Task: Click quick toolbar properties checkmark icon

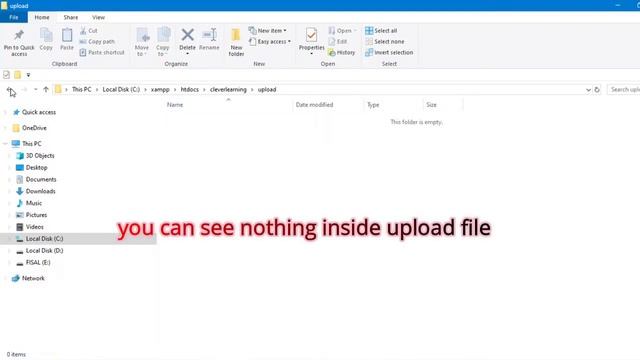Action: coord(6,75)
